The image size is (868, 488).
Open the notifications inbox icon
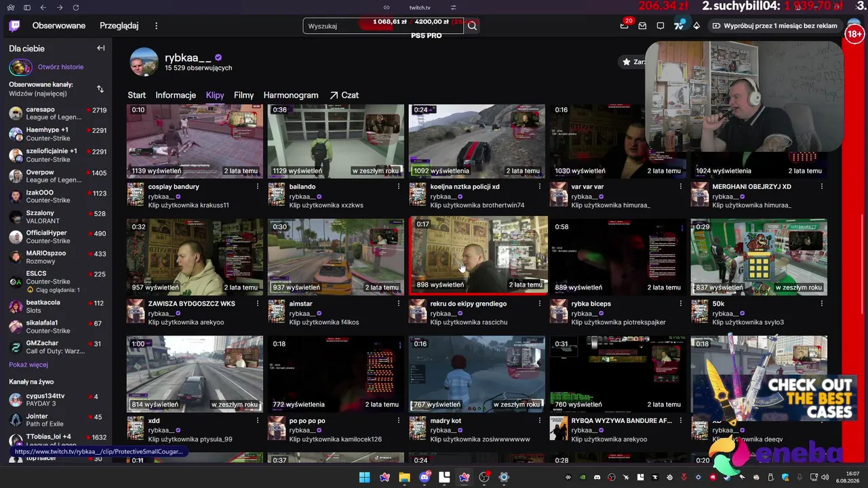coord(642,26)
